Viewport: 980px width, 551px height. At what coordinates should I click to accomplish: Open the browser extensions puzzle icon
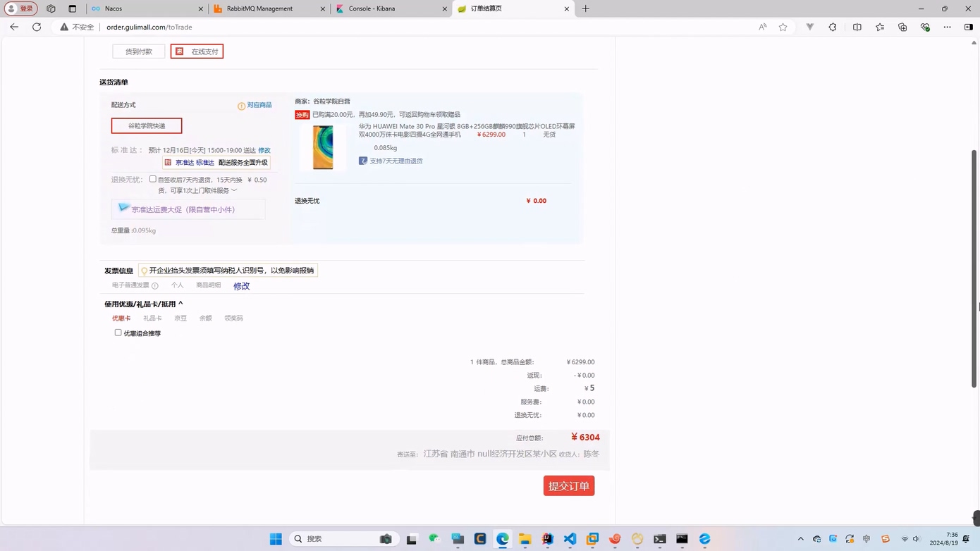pos(833,27)
